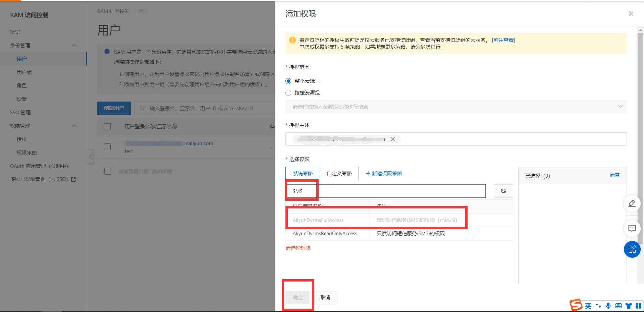The height and width of the screenshot is (312, 644).
Task: Check the bottom batch-action checkbox beside 添加到用户组
Action: click(x=108, y=171)
